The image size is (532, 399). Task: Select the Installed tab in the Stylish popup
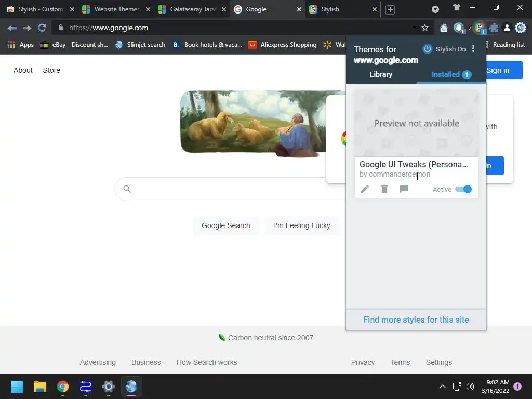(451, 74)
